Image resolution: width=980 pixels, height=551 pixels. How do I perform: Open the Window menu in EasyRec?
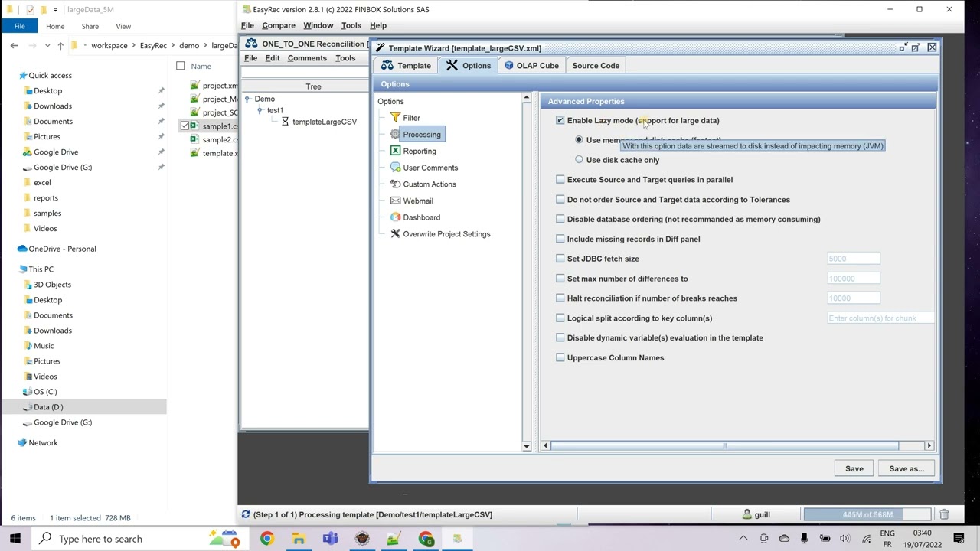(318, 25)
